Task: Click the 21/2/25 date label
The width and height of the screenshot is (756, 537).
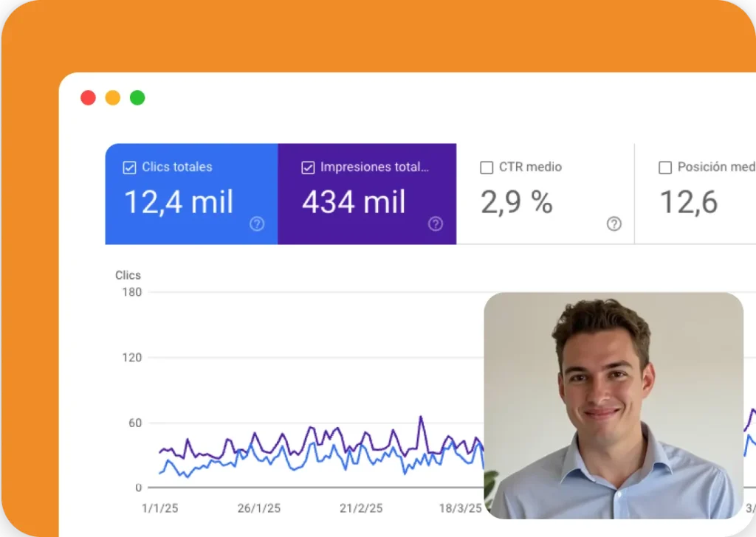Action: click(x=361, y=508)
